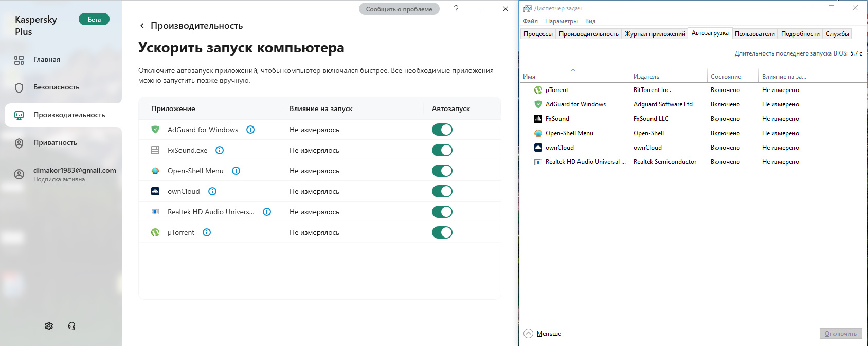Screen dimensions: 868x346
Task: Open Kaspersky settings gear icon
Action: pos(49,326)
